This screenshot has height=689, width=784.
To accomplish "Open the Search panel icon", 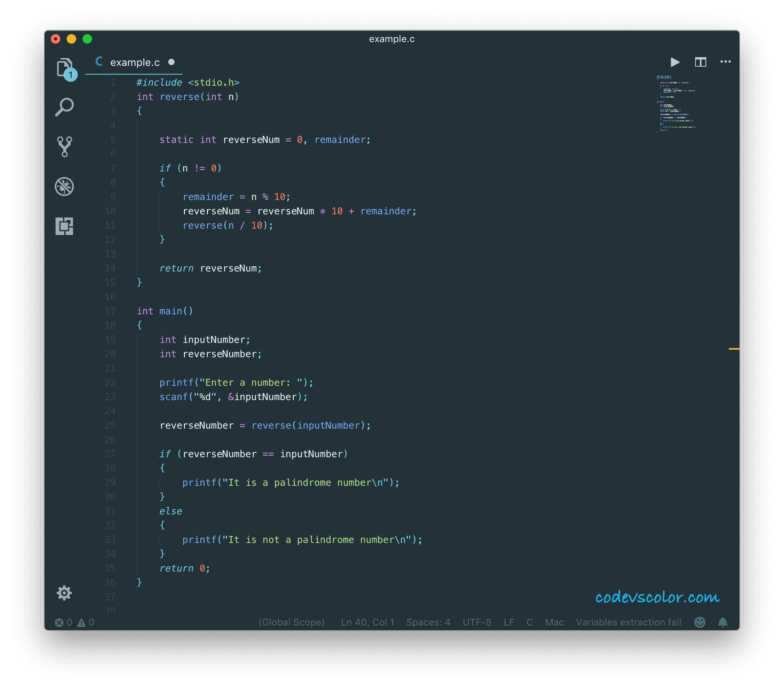I will [x=64, y=107].
